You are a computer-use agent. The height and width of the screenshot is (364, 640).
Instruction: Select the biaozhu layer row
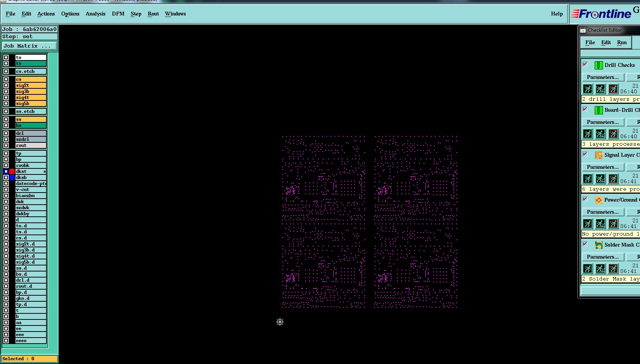(31, 196)
